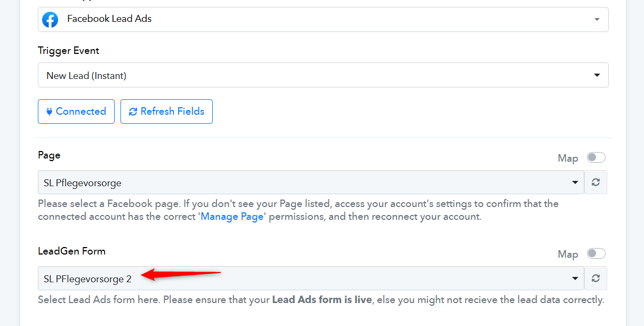Screen dimensions: 644x326
Task: Click the 'New Lead (Instant)' value
Action: [86, 76]
